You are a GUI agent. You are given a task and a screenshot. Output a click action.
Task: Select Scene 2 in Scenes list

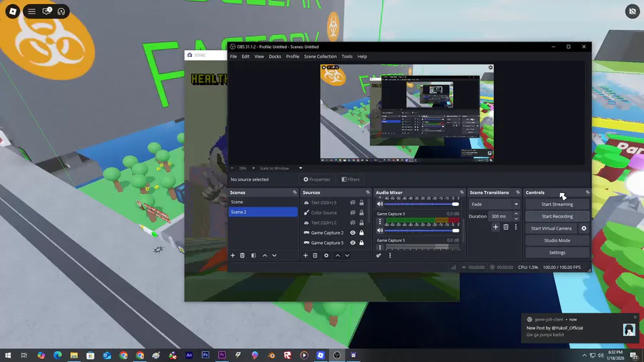pos(263,212)
